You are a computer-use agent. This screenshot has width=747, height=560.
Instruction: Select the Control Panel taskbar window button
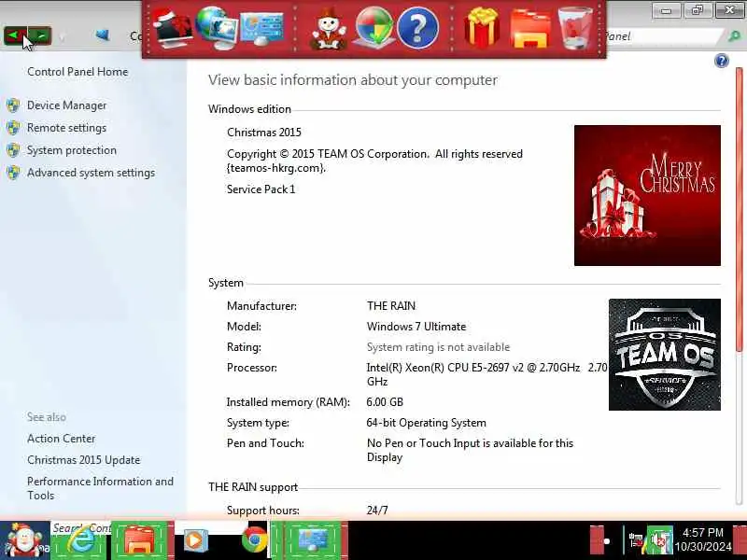coord(313,540)
